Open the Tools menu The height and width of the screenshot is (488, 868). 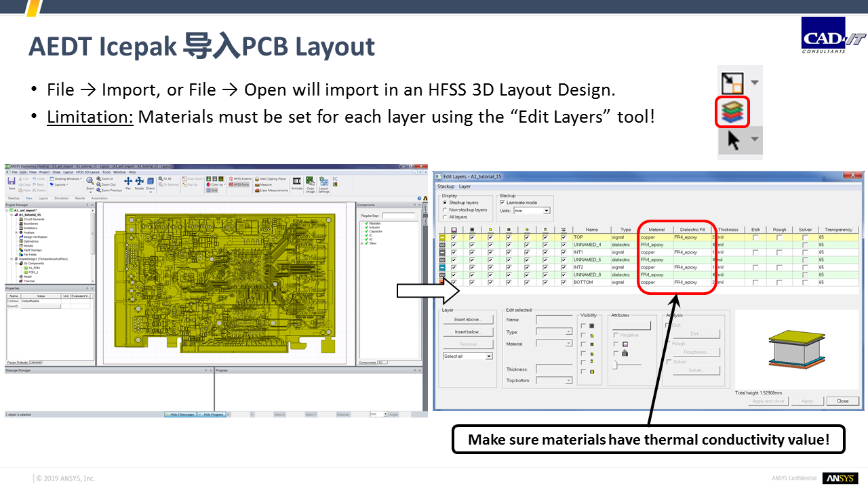point(106,172)
